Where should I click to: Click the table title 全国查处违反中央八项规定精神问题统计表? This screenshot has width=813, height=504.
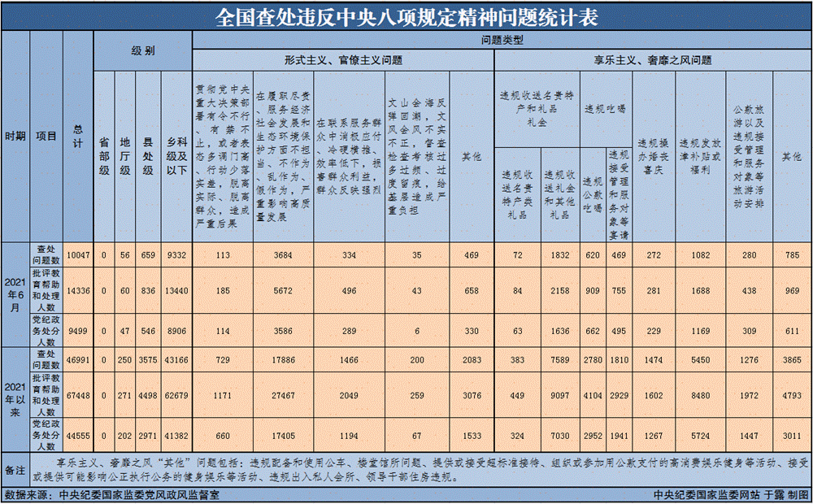pyautogui.click(x=406, y=17)
